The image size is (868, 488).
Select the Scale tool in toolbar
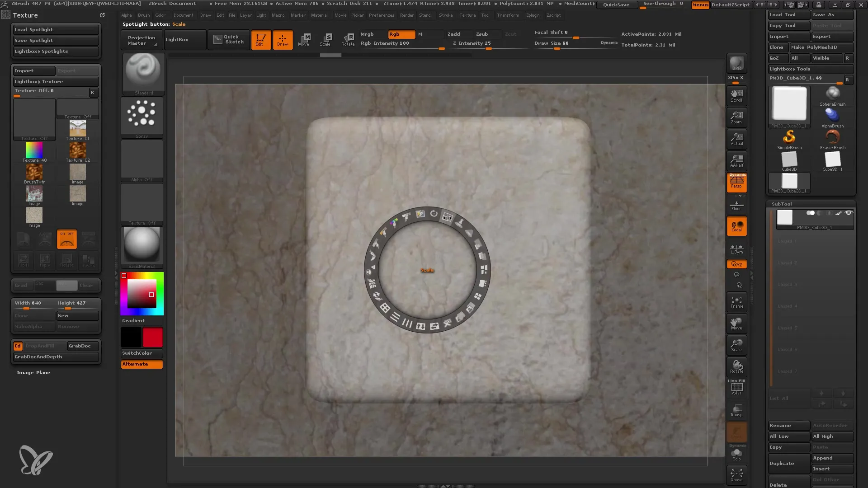point(325,39)
